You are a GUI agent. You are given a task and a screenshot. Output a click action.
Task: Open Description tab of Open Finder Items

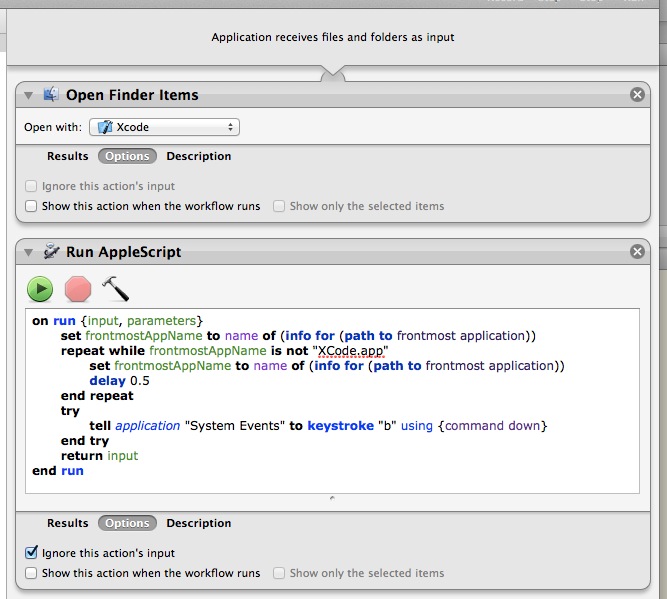click(x=199, y=156)
